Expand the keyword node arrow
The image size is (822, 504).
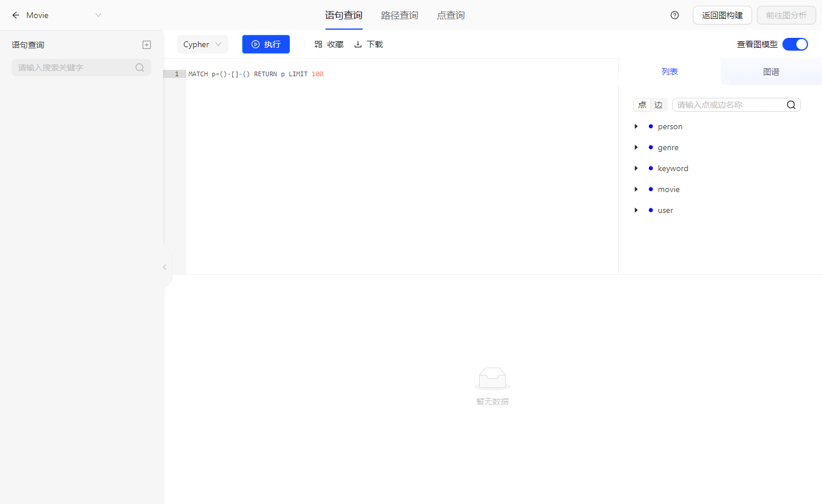pos(636,168)
